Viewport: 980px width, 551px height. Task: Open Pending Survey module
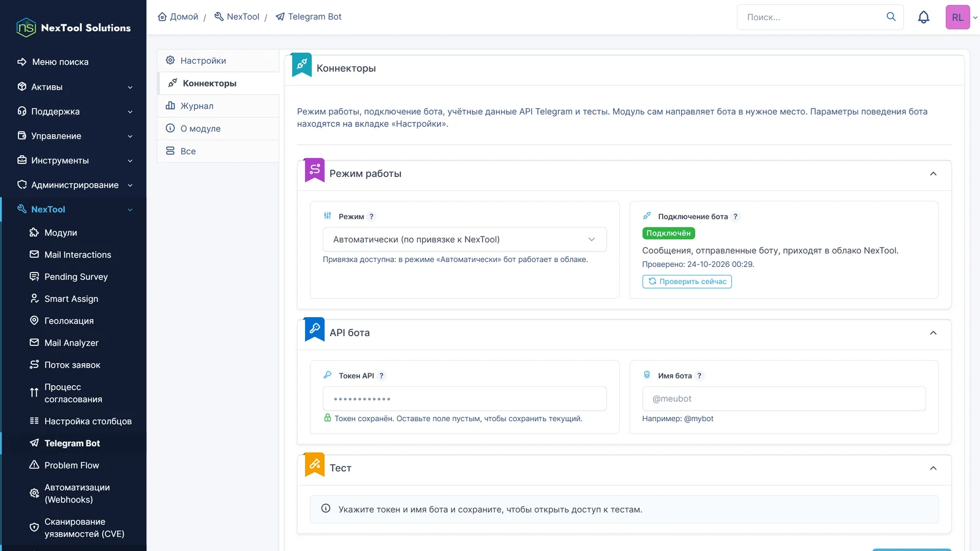tap(73, 277)
